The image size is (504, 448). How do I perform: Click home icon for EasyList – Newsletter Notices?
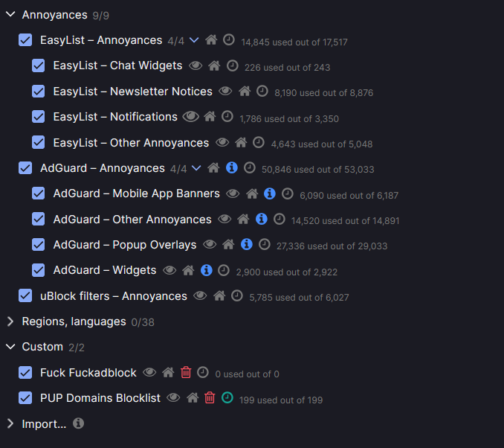(245, 91)
